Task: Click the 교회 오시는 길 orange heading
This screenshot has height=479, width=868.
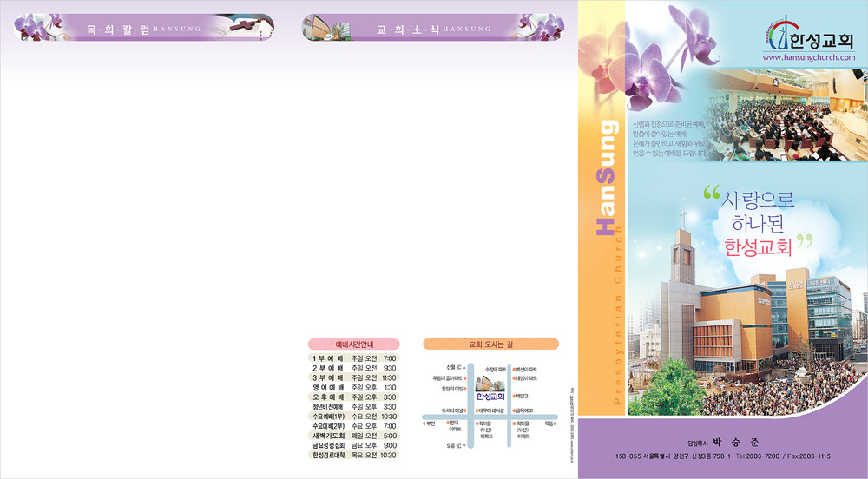Action: click(x=490, y=344)
